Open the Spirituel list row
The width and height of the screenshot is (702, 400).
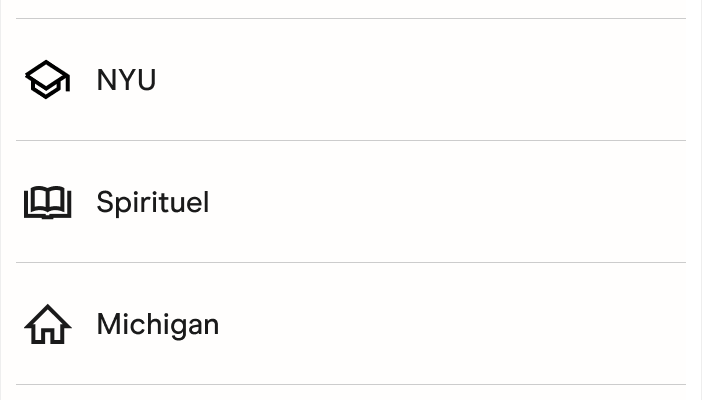coord(350,202)
